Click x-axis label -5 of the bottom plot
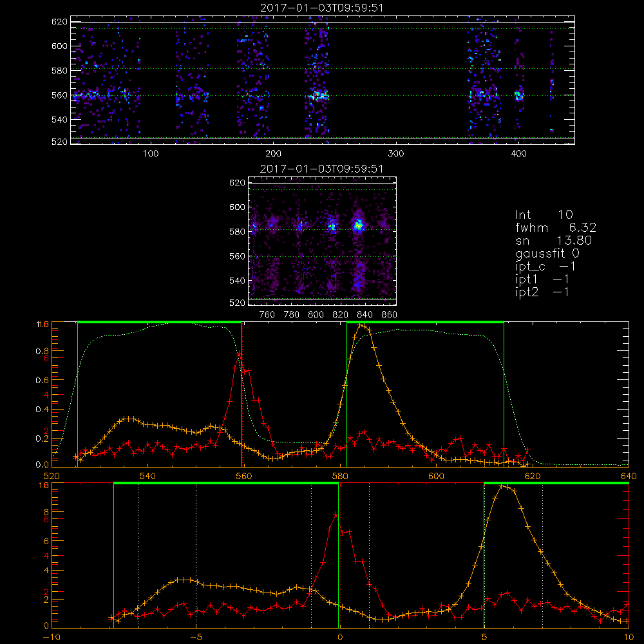This screenshot has width=644, height=644. point(196,638)
